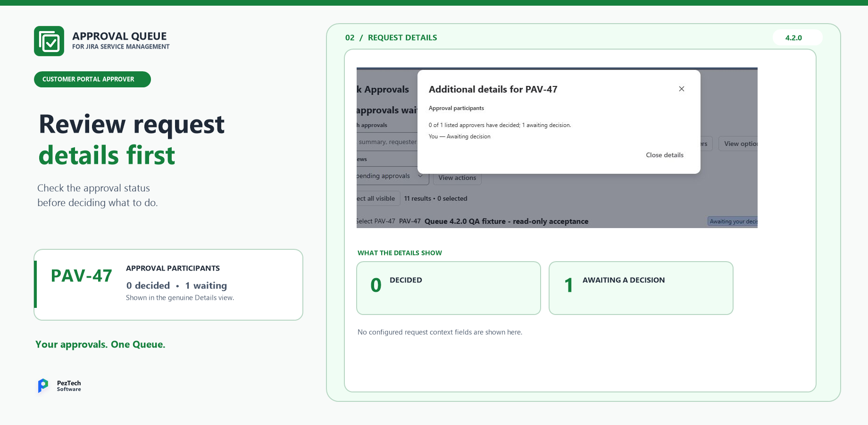The image size is (868, 425).
Task: Expand the pending approvals dropdown chevron
Action: (x=420, y=176)
